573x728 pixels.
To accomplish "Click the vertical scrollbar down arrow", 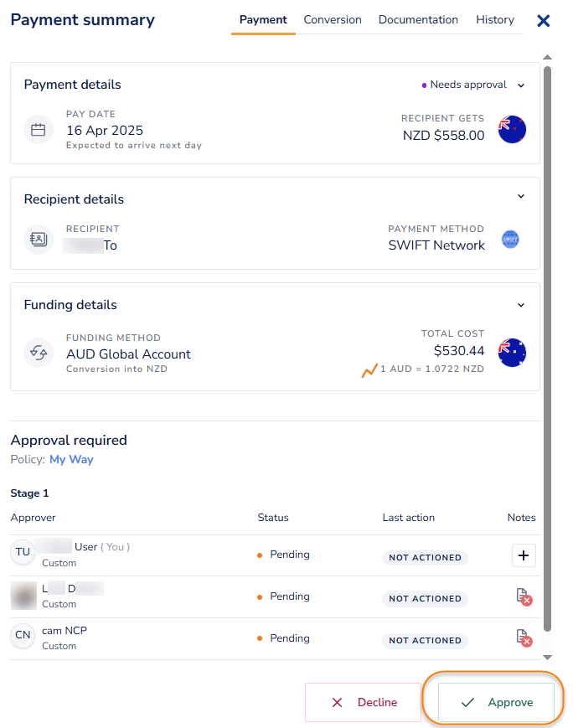I will pyautogui.click(x=548, y=658).
